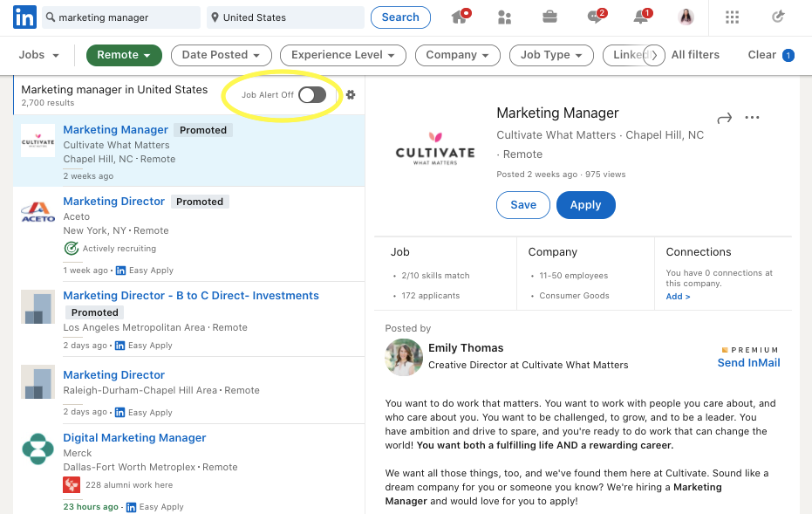Click the 'Actively recruiting' label
812x514 pixels.
click(119, 249)
